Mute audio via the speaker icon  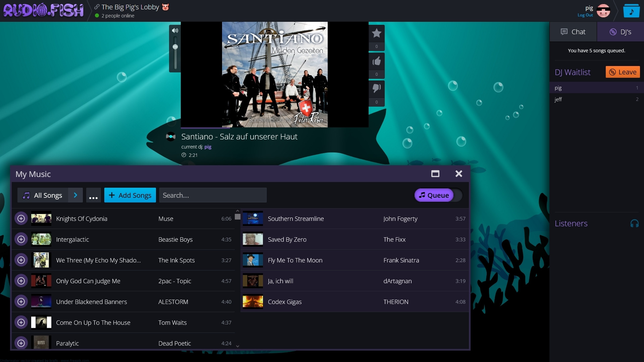coord(175,30)
